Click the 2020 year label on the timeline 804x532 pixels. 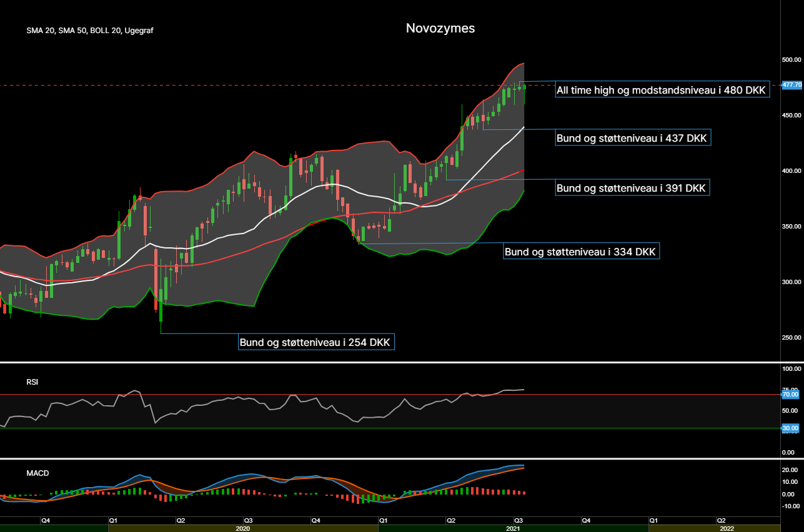[x=242, y=528]
